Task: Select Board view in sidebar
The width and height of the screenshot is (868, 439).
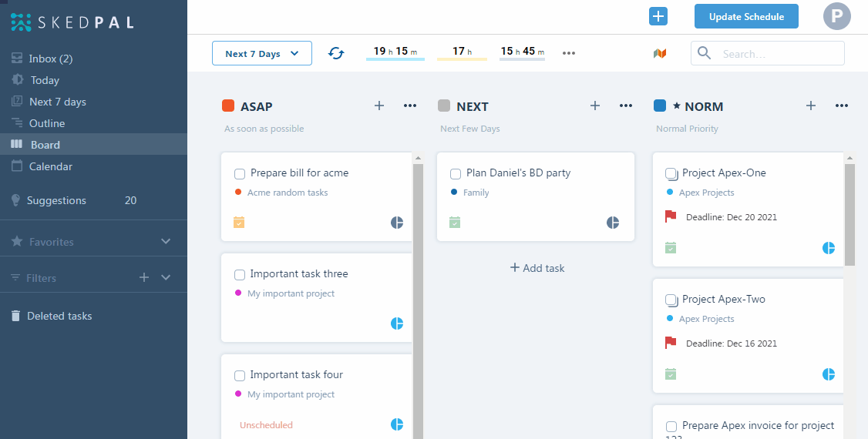Action: click(x=93, y=144)
